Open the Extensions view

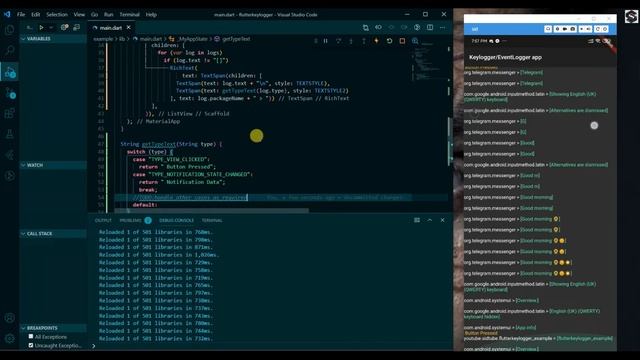click(x=9, y=113)
